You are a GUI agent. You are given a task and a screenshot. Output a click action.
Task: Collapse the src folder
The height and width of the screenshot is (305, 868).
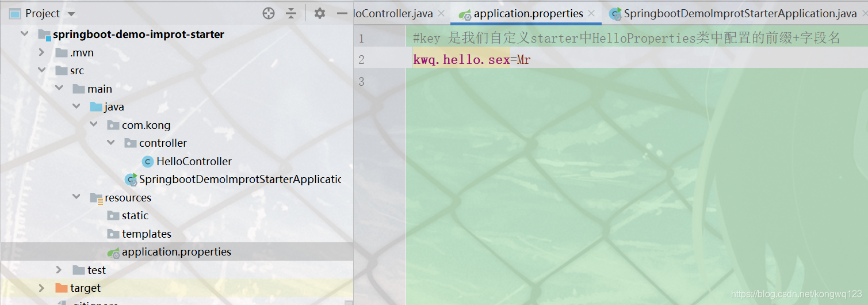click(x=41, y=71)
